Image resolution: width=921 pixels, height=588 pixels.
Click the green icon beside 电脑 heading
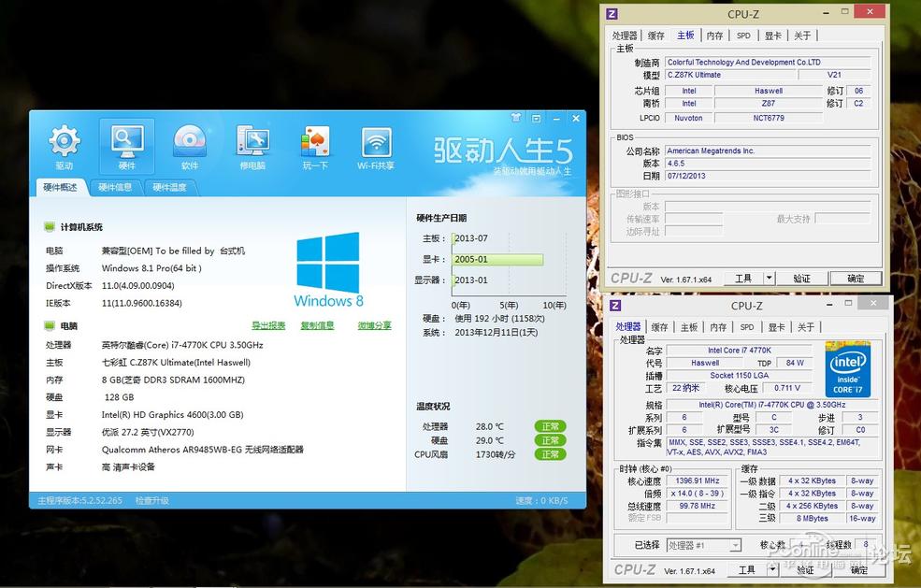click(50, 326)
